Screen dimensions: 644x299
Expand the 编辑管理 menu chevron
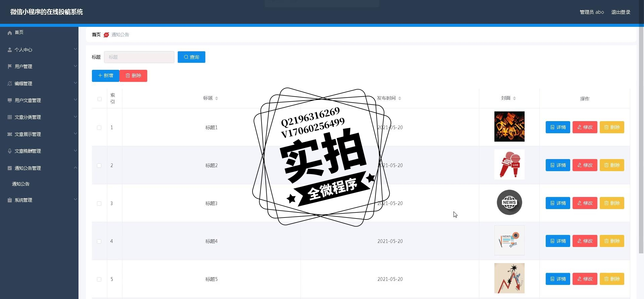[x=75, y=83]
